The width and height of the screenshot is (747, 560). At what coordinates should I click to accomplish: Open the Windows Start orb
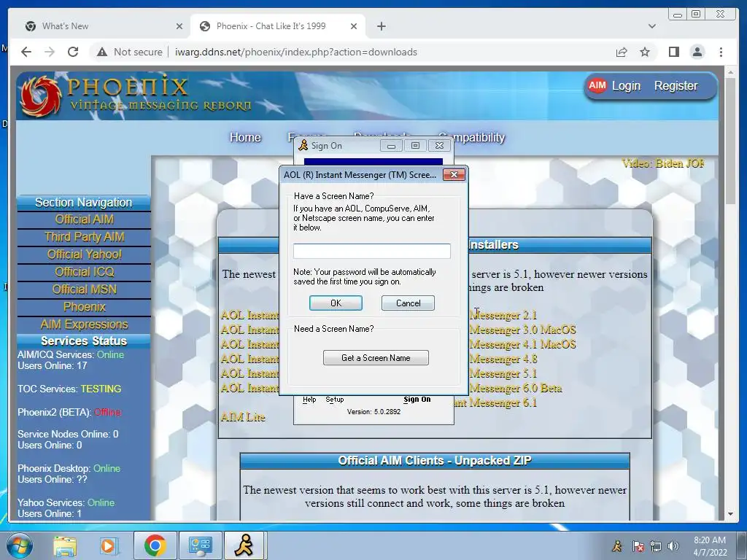19,545
